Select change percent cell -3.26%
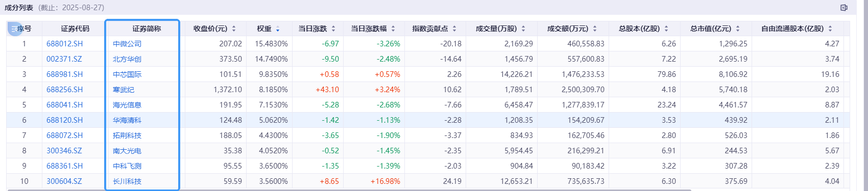This screenshot has height=191, width=868. [x=389, y=44]
